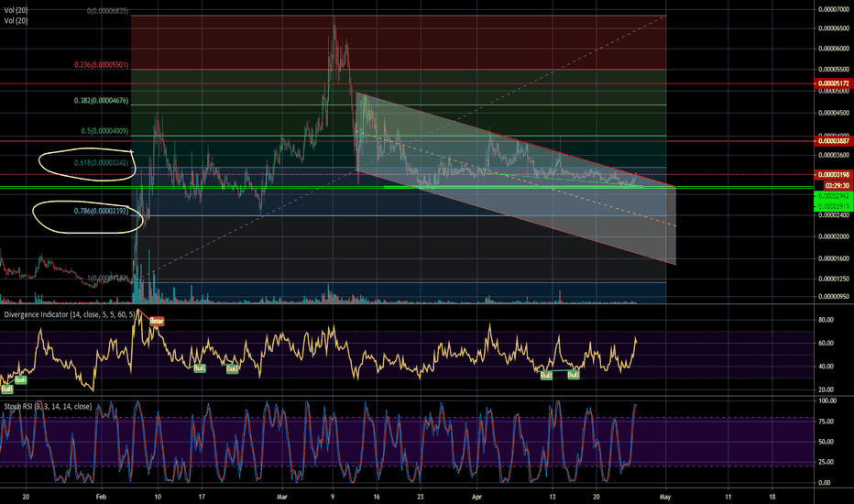
Task: Click 100.00 on the Stoch RSI scale
Action: 827,401
